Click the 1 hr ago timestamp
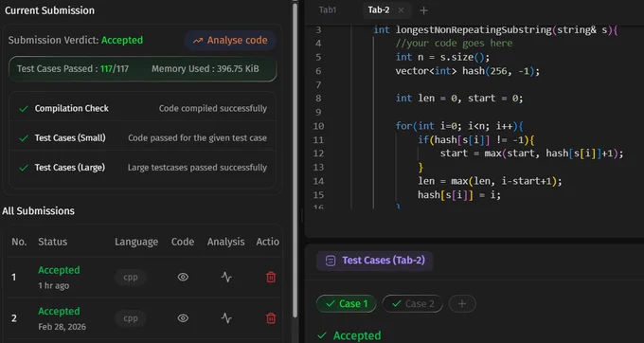This screenshot has height=343, width=644. pos(53,286)
